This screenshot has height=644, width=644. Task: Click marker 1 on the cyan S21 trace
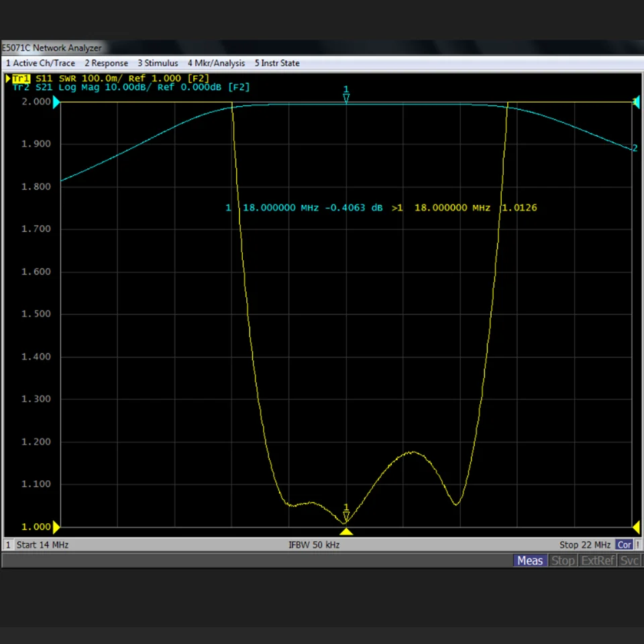tap(346, 95)
